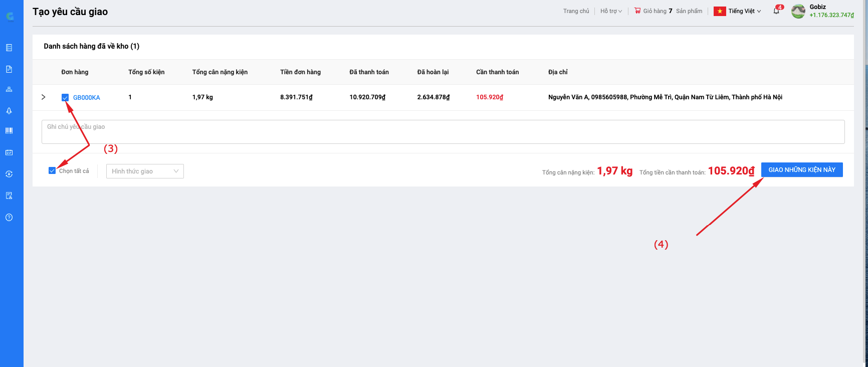Click the hierarchy tree sidebar icon
This screenshot has width=868, height=367.
pyautogui.click(x=9, y=90)
